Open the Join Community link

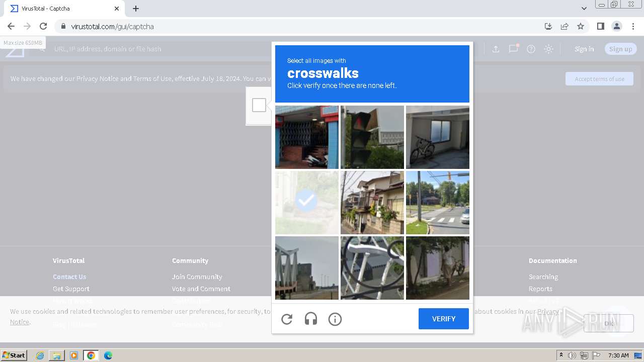pos(197,277)
